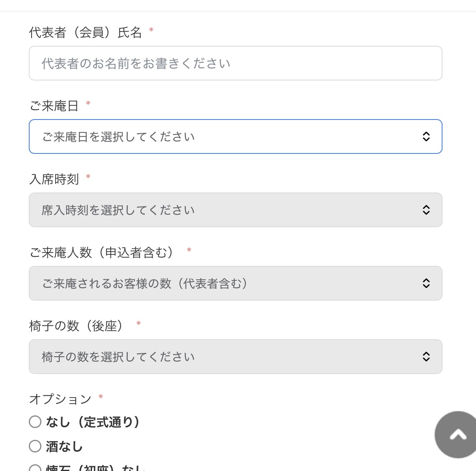
Task: Click the 椅子の数（後座） label
Action: [76, 326]
